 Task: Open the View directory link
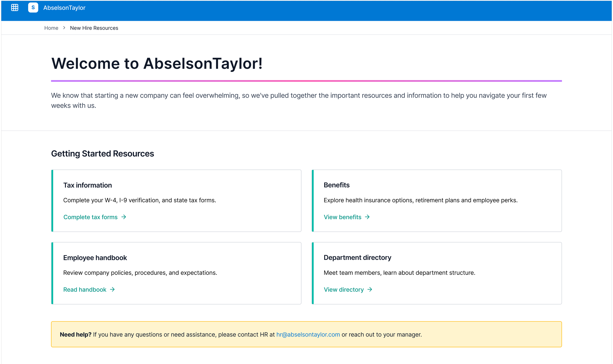pyautogui.click(x=344, y=290)
